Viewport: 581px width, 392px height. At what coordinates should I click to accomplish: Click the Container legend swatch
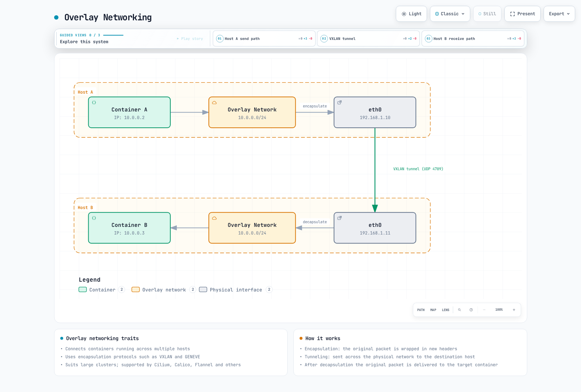click(x=83, y=290)
